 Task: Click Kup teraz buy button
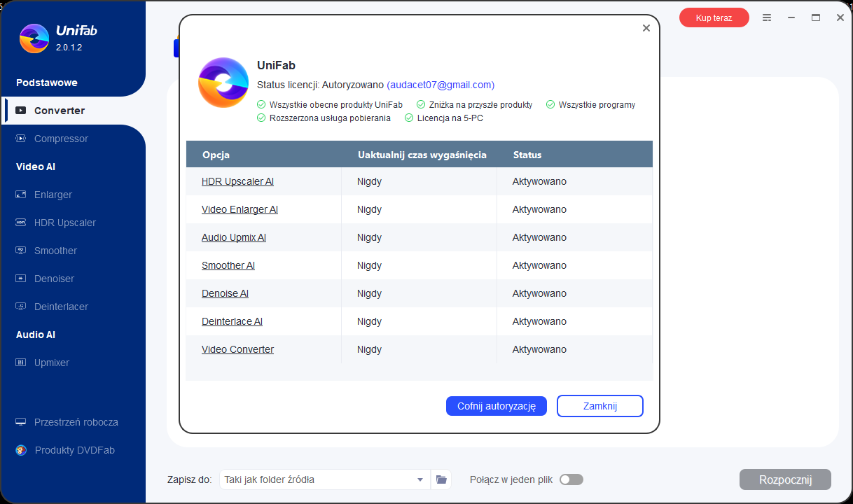pos(714,17)
